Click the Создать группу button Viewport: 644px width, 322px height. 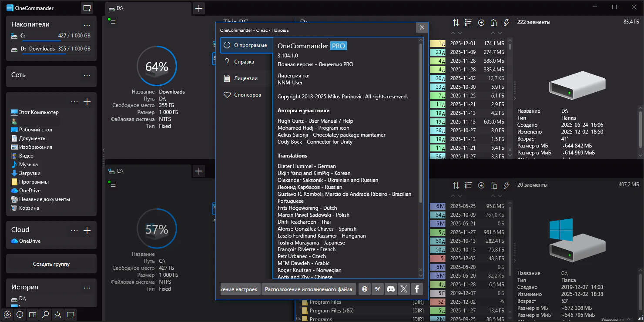pos(51,264)
